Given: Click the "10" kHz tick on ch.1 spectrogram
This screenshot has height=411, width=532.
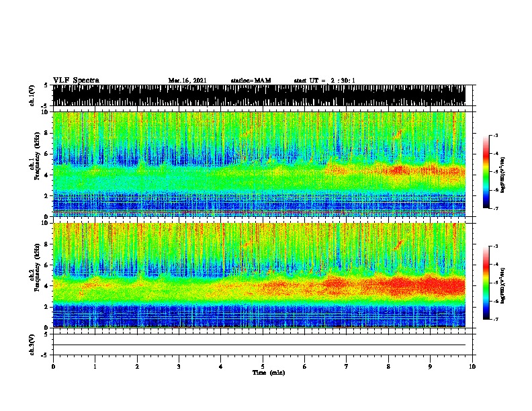Looking at the screenshot, I should pyautogui.click(x=46, y=112).
